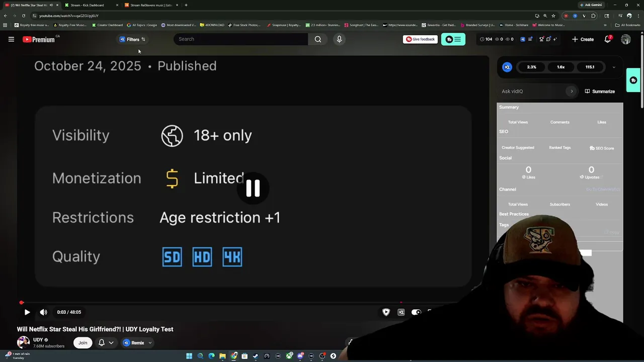Open a new browser tab
The height and width of the screenshot is (362, 644).
(186, 5)
